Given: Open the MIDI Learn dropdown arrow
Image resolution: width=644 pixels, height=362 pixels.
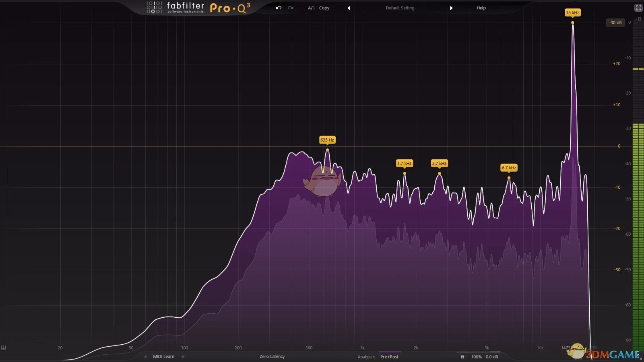Looking at the screenshot, I should pyautogui.click(x=183, y=357).
